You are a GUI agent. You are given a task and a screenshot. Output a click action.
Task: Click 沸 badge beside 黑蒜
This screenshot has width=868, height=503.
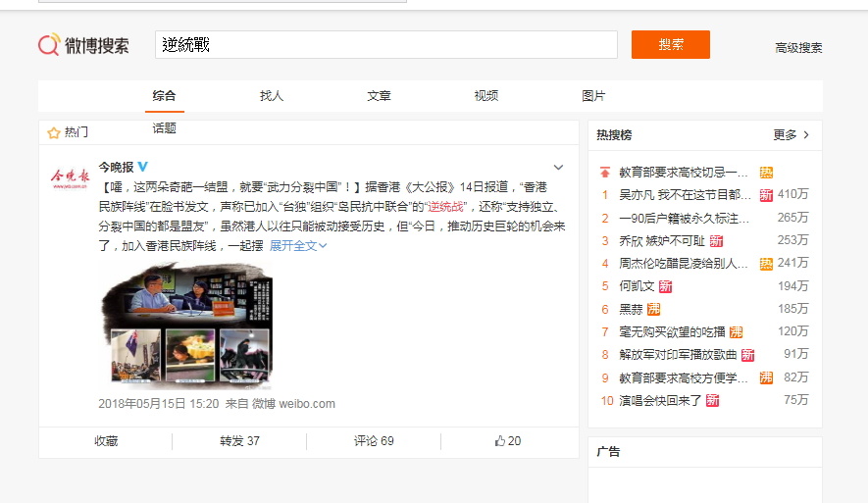point(654,309)
